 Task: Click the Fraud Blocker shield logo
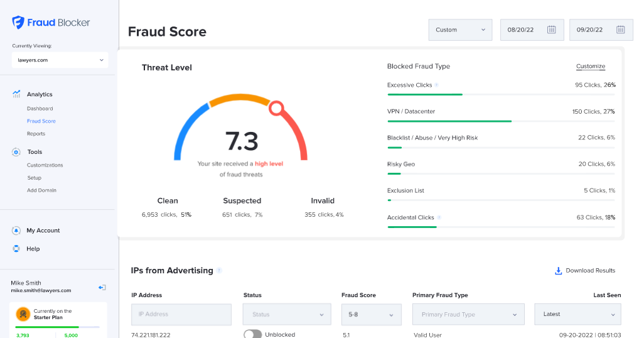point(18,23)
